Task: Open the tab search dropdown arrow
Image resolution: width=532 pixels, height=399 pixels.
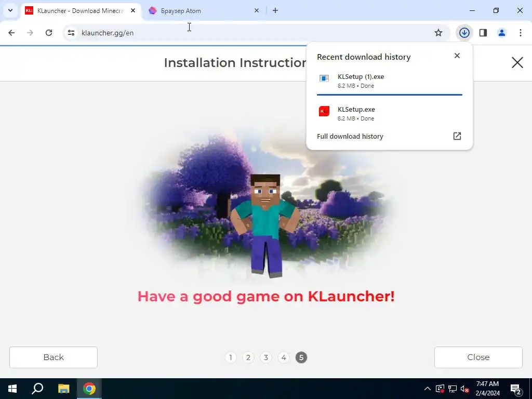Action: [10, 10]
